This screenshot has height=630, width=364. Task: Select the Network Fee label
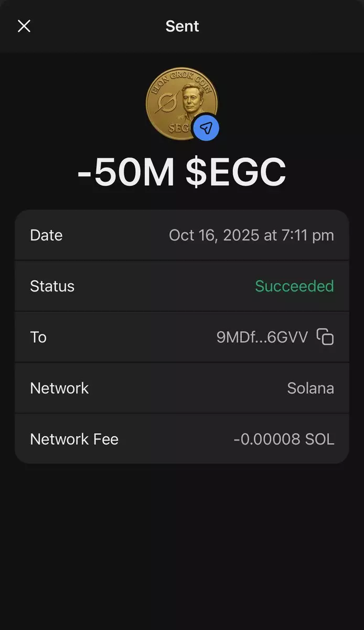(74, 439)
